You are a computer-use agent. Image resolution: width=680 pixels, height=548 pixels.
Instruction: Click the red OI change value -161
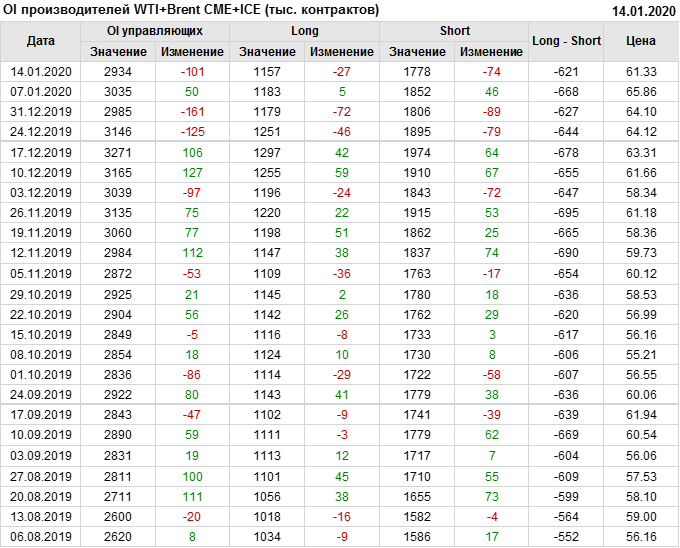pos(191,111)
